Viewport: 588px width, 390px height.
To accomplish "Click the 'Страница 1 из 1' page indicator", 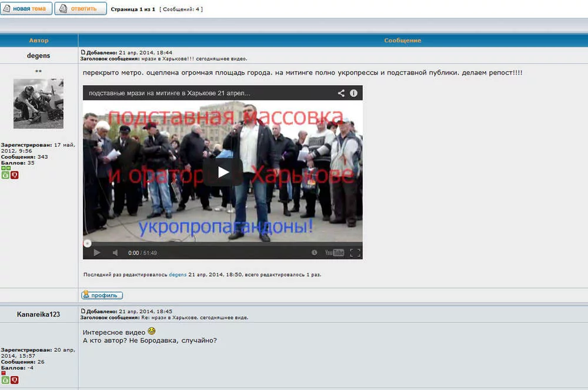I will (133, 9).
